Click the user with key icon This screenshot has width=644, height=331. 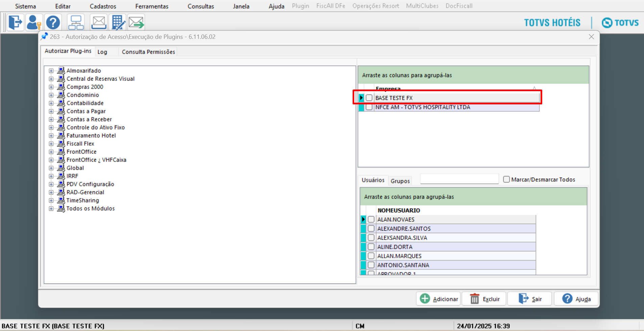(x=34, y=23)
